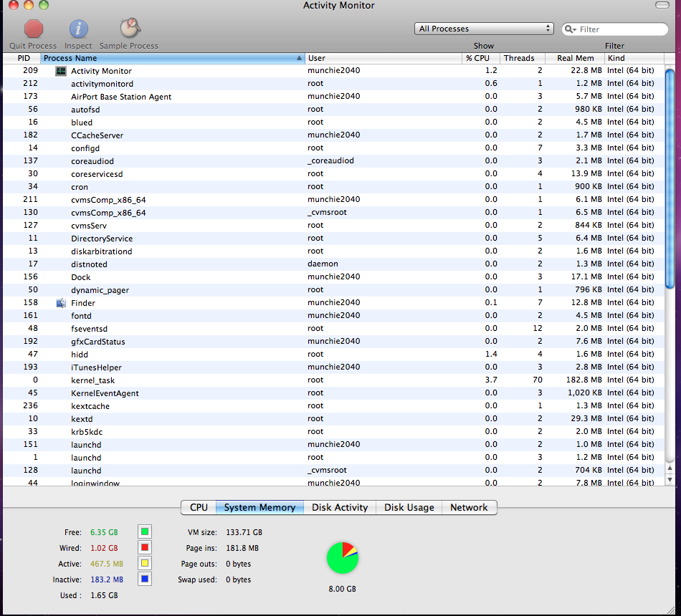The image size is (681, 616).
Task: Click the scroll up arrow
Action: [x=670, y=469]
